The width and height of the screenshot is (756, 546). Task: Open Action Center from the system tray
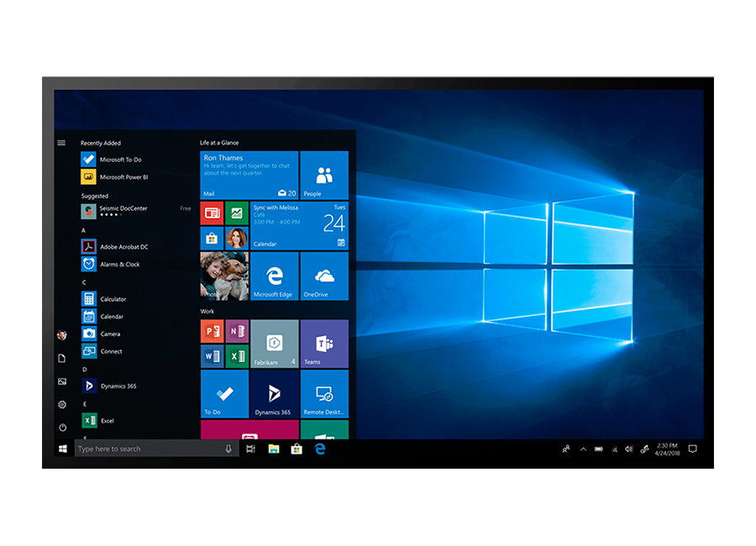[690, 449]
